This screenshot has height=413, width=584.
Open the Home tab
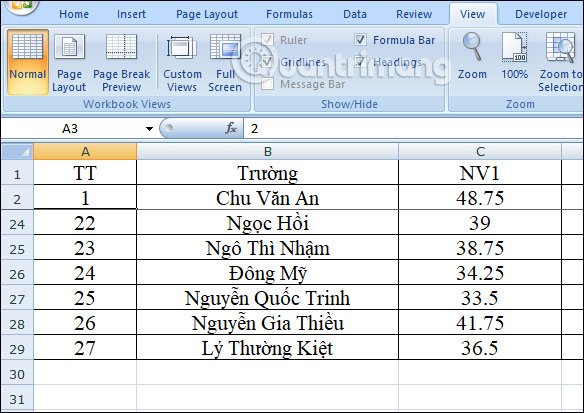[74, 14]
